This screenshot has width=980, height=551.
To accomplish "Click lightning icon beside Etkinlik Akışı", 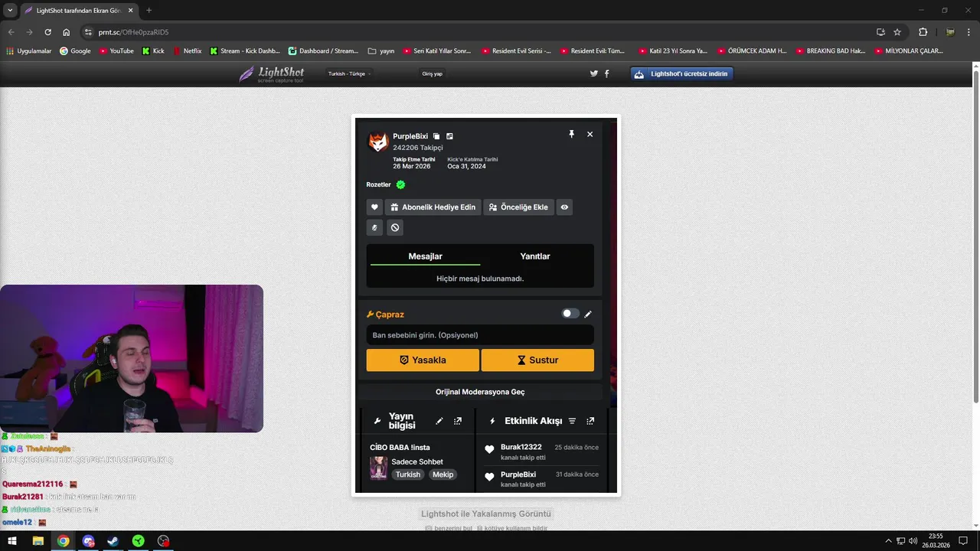I will pos(492,421).
